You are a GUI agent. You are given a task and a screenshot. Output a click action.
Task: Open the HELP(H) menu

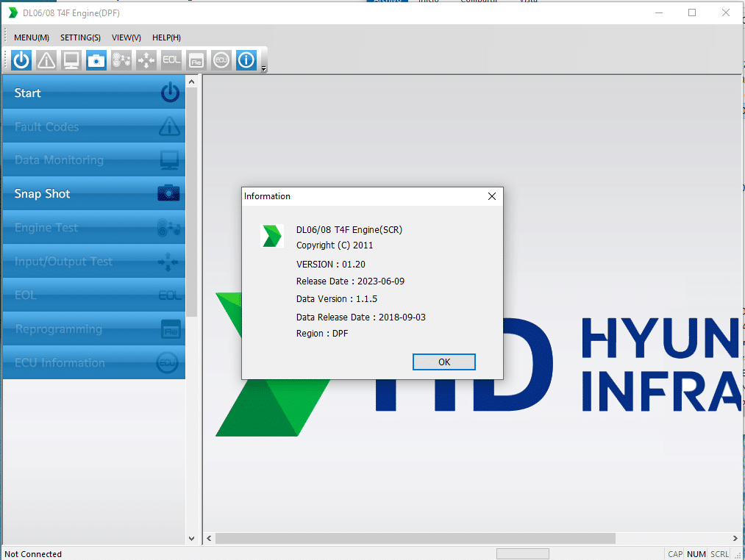point(166,37)
